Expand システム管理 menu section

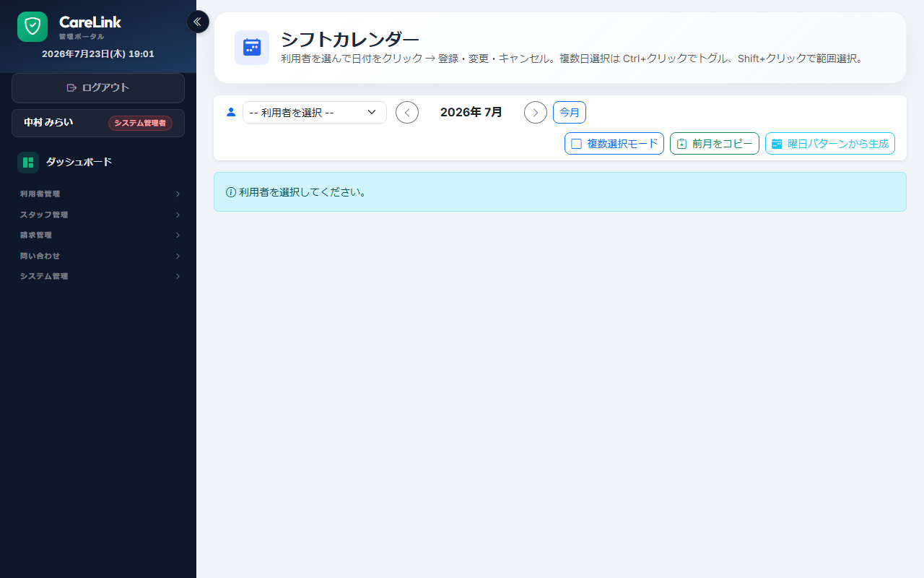(x=100, y=276)
